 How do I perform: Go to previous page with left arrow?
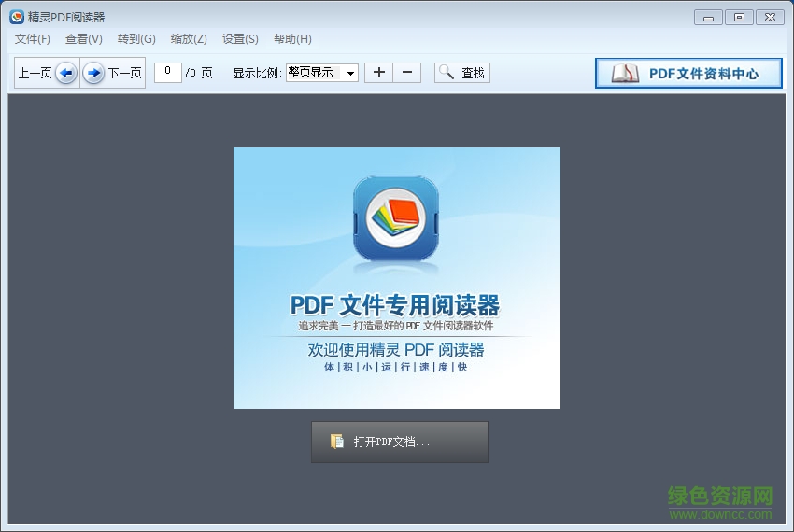pyautogui.click(x=65, y=73)
